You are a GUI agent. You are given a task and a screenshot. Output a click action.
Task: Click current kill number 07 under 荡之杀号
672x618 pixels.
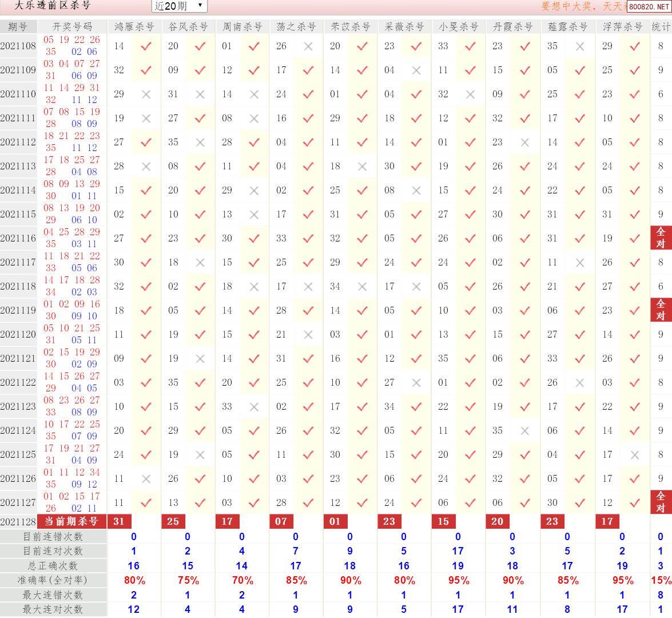[x=281, y=521]
